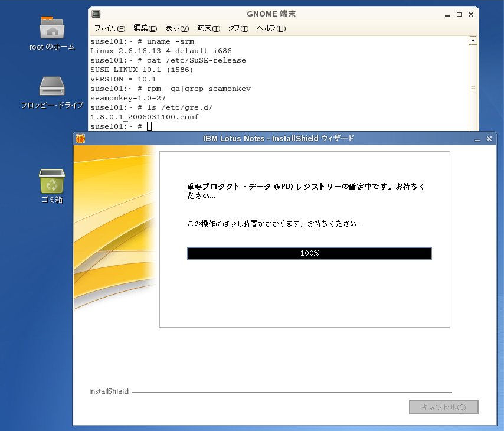Minimize the GNOME terminal window
This screenshot has height=431, width=504.
click(x=447, y=15)
